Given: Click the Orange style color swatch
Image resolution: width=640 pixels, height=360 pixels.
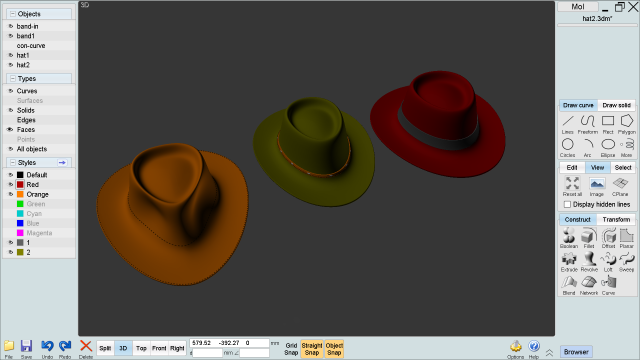Looking at the screenshot, I should pos(20,194).
